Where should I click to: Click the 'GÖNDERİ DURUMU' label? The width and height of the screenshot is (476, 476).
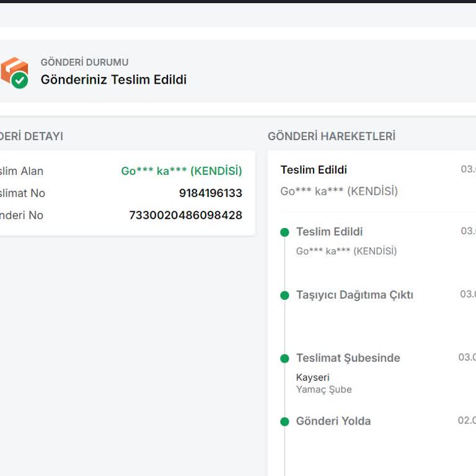(x=84, y=62)
